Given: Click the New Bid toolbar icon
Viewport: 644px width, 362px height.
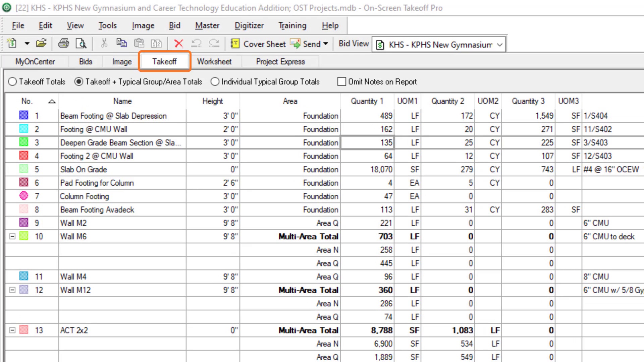Looking at the screenshot, I should tap(12, 44).
